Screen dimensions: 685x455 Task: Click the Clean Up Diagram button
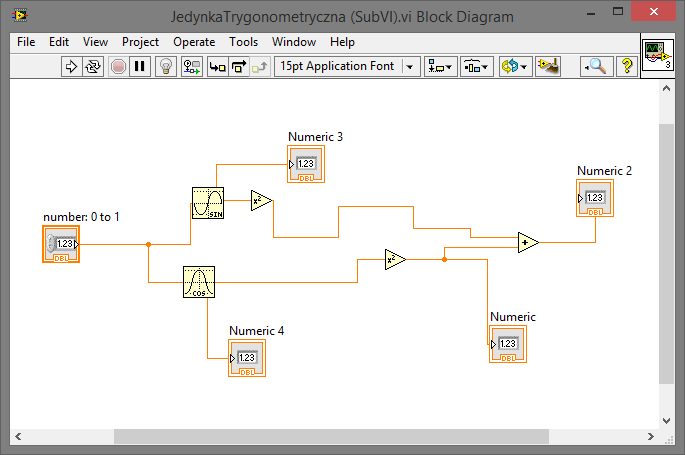point(548,66)
